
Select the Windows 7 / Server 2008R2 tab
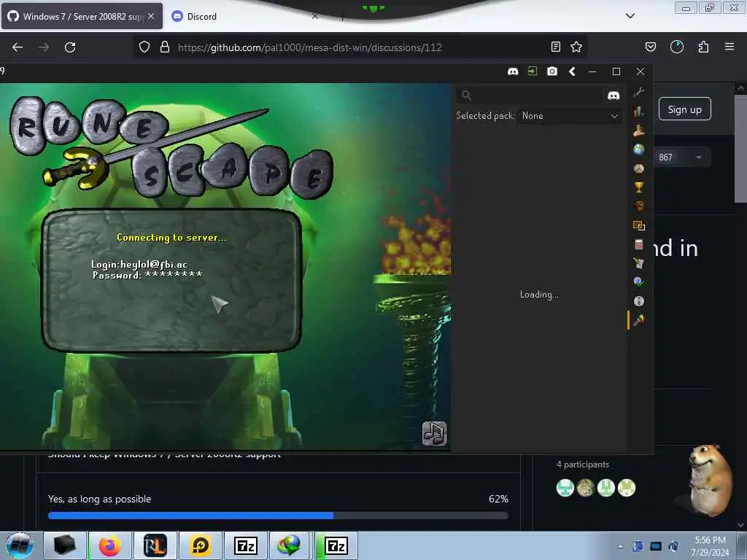click(82, 16)
